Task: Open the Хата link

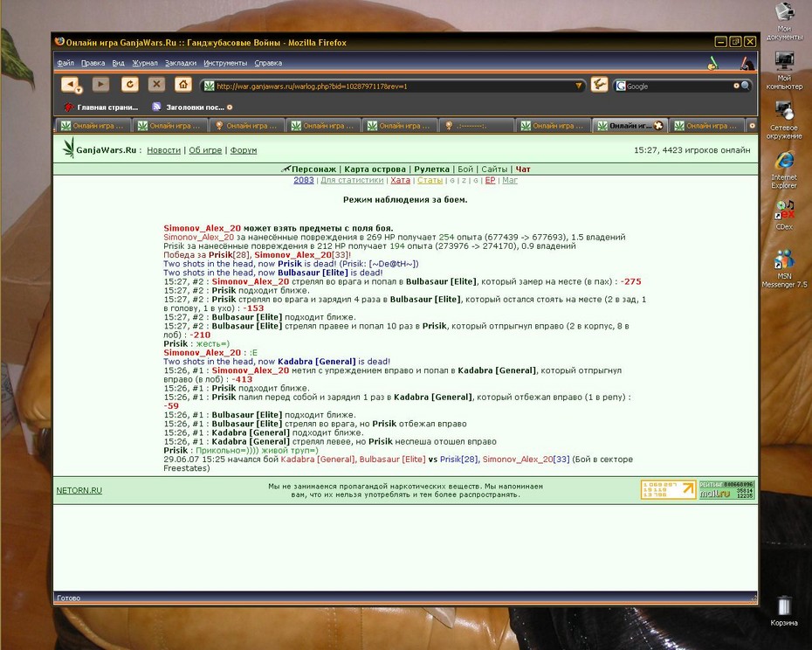Action: click(x=400, y=180)
